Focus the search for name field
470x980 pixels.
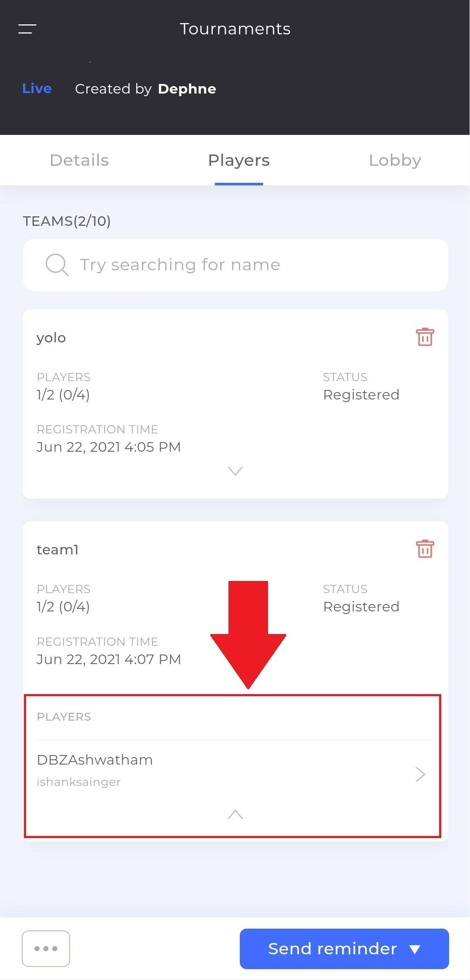click(235, 265)
